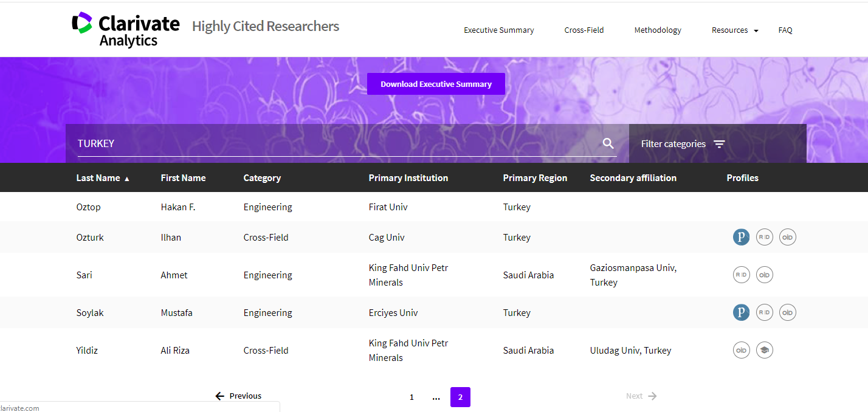Select the last name Oztop

[88, 207]
